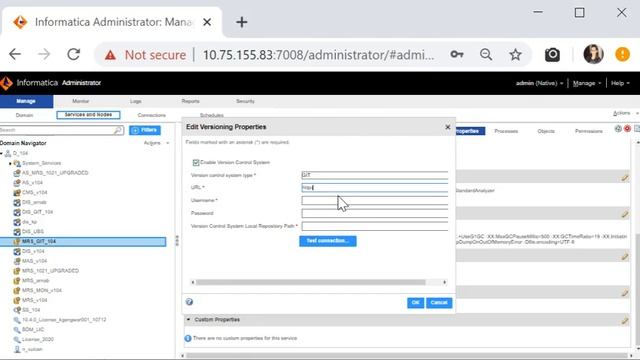Open the Chrome profile avatar
640x360 pixels.
pyautogui.click(x=593, y=54)
